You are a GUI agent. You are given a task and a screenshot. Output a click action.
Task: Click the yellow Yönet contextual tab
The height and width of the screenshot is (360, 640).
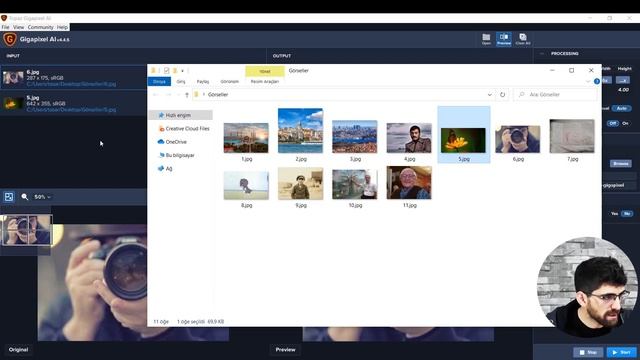click(265, 71)
